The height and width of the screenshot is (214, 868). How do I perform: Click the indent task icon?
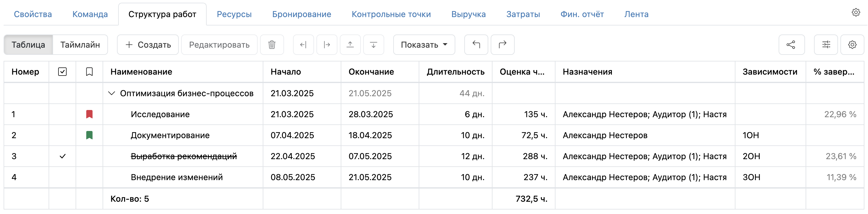pyautogui.click(x=327, y=44)
